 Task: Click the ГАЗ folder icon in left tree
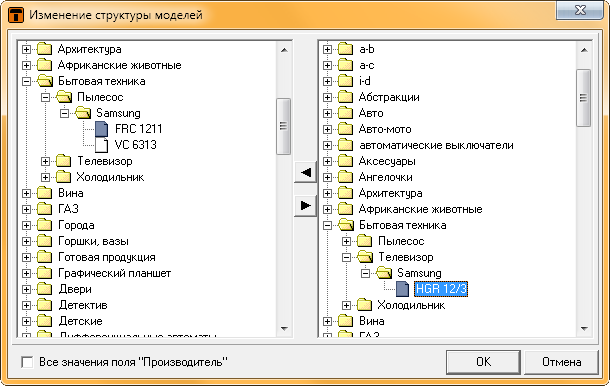[x=44, y=209]
